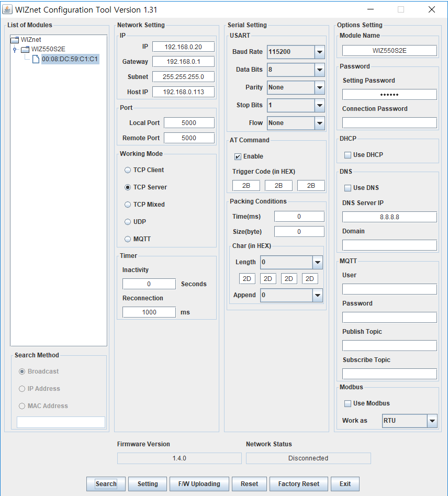
Task: Click the Host IP input field
Action: pos(183,92)
